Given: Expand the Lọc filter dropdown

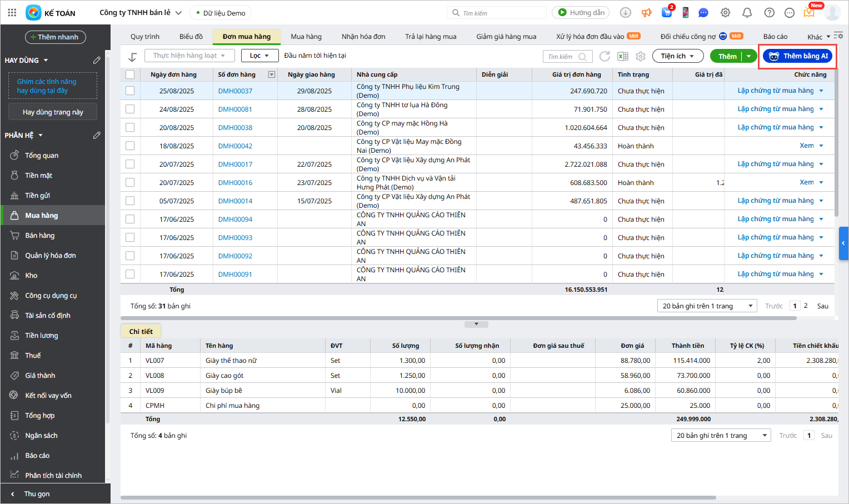Looking at the screenshot, I should tap(259, 56).
